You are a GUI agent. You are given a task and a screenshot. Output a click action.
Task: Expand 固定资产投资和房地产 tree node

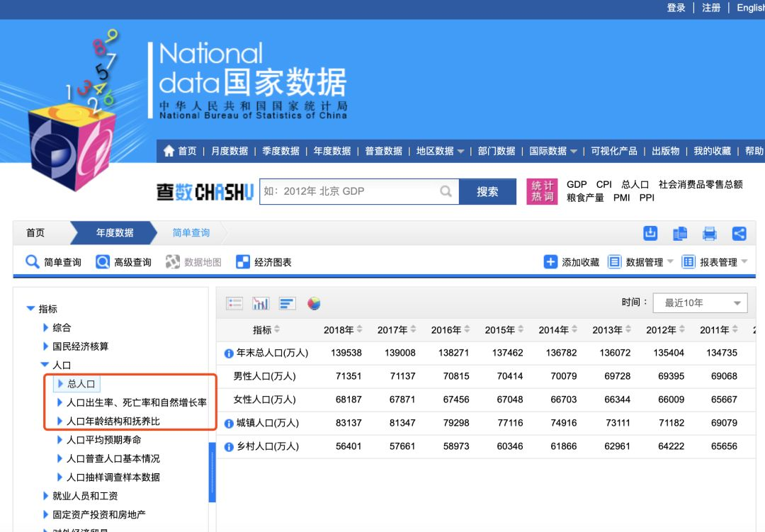click(45, 514)
